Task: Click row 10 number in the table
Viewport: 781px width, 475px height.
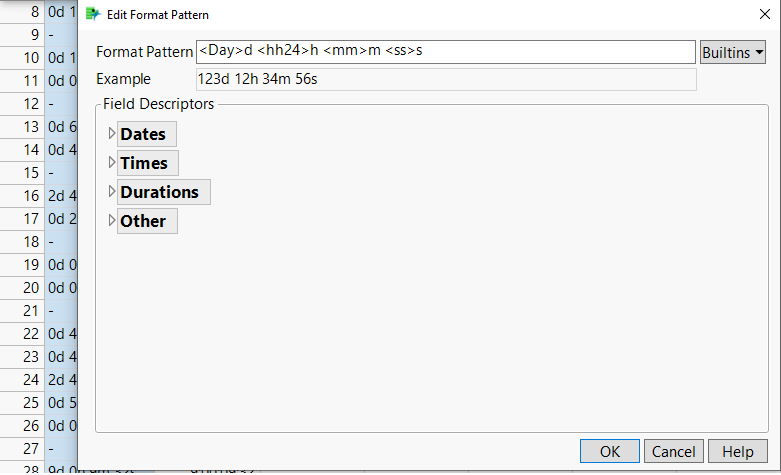Action: pyautogui.click(x=30, y=57)
